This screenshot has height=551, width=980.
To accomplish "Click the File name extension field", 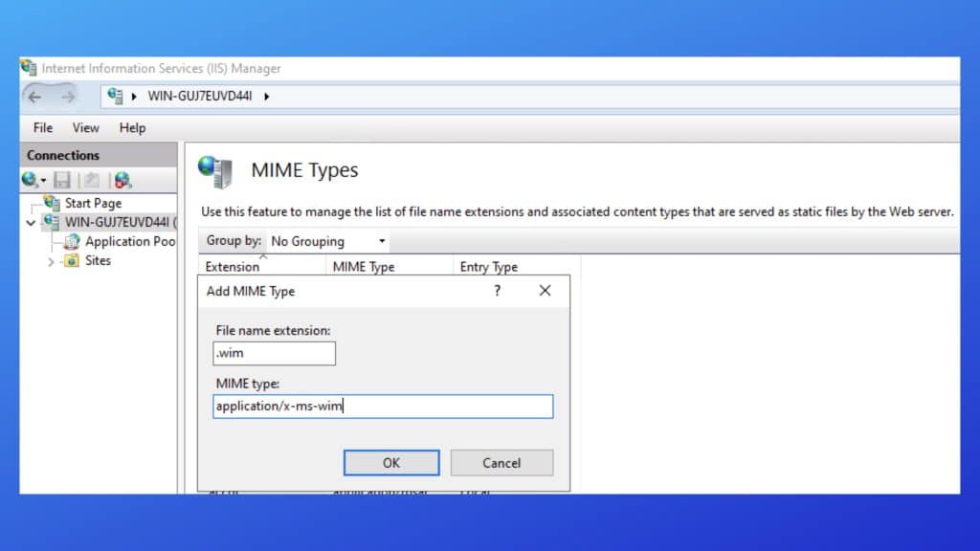I will (275, 354).
